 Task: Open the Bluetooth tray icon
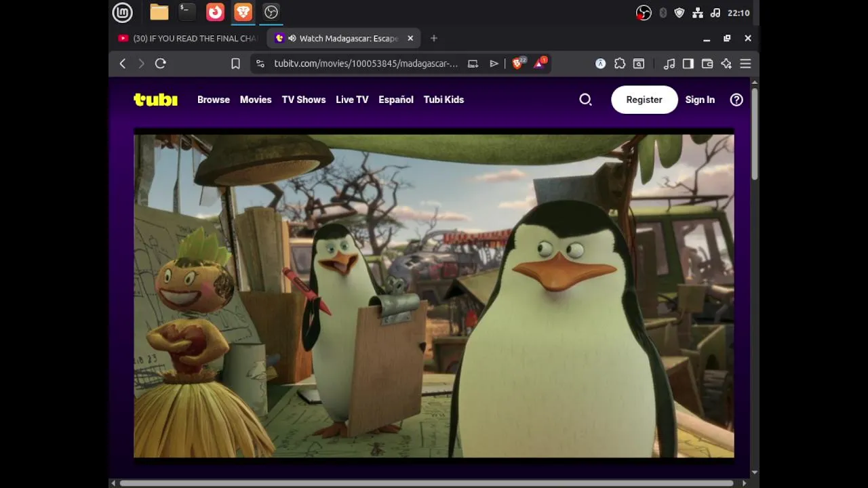663,13
